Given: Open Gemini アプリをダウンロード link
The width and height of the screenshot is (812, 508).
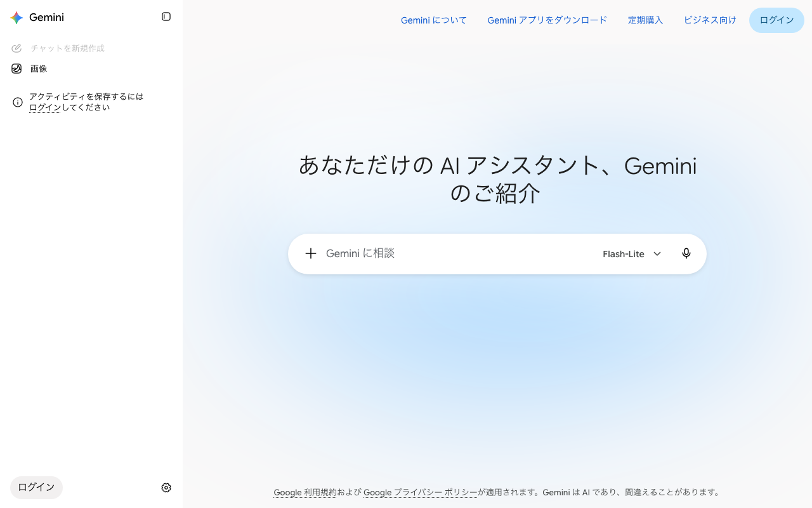Looking at the screenshot, I should pyautogui.click(x=547, y=20).
